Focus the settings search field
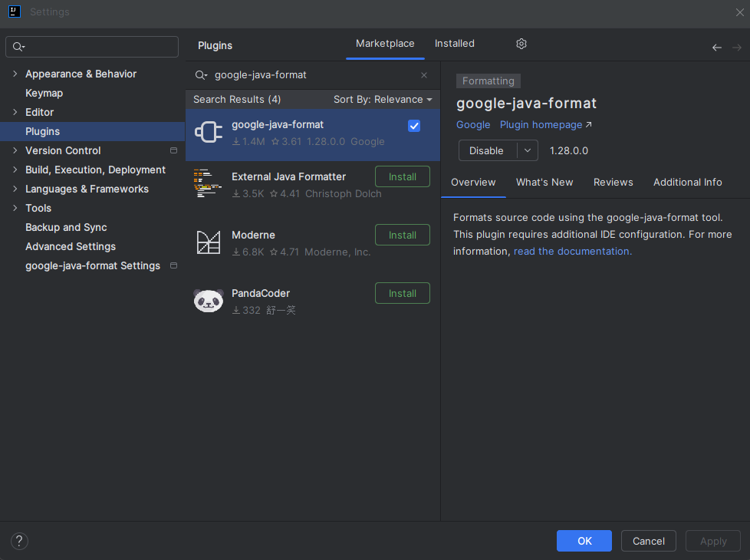Viewport: 750px width, 560px height. tap(92, 47)
